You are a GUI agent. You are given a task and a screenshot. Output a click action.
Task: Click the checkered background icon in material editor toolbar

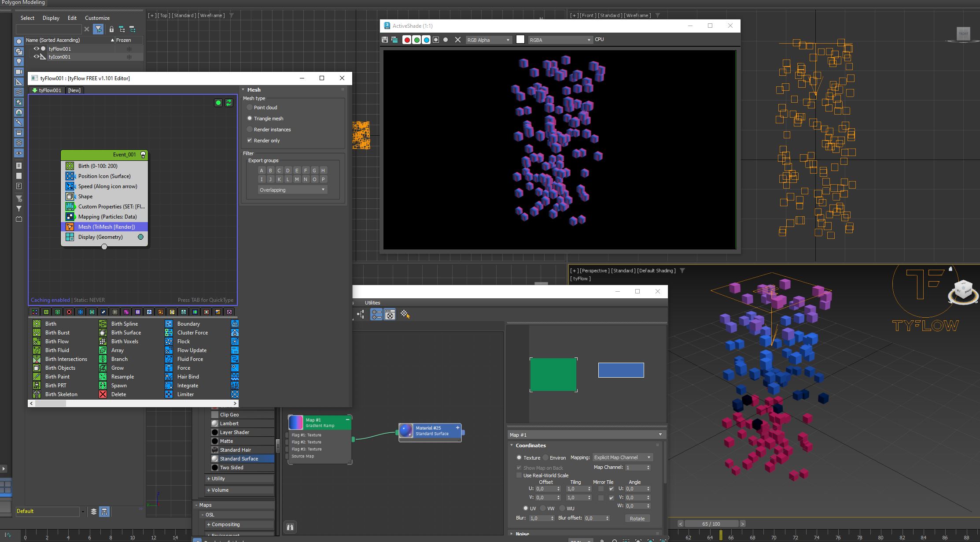click(405, 314)
